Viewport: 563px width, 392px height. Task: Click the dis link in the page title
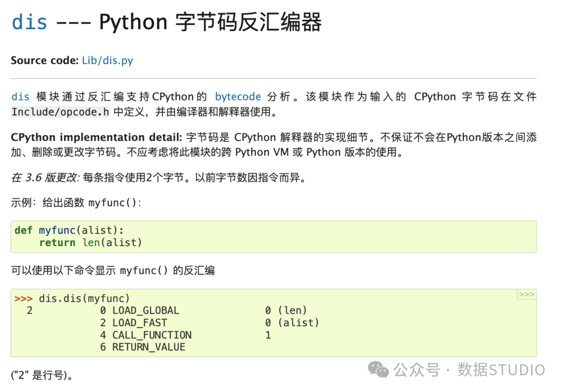[29, 22]
